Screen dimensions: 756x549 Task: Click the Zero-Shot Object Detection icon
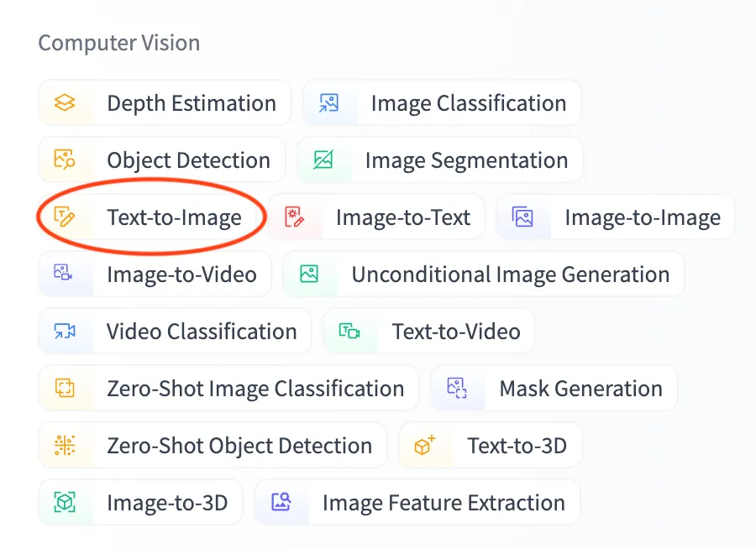[x=65, y=446]
